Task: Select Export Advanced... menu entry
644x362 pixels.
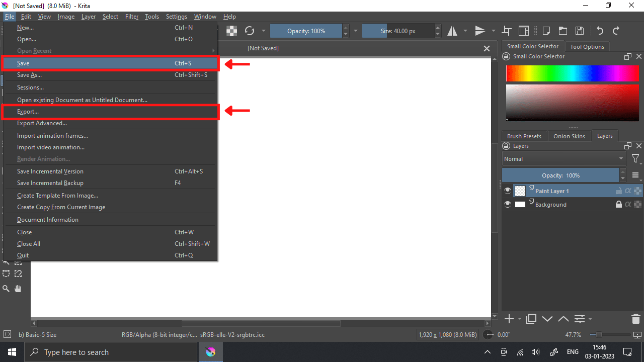Action: 110,123
